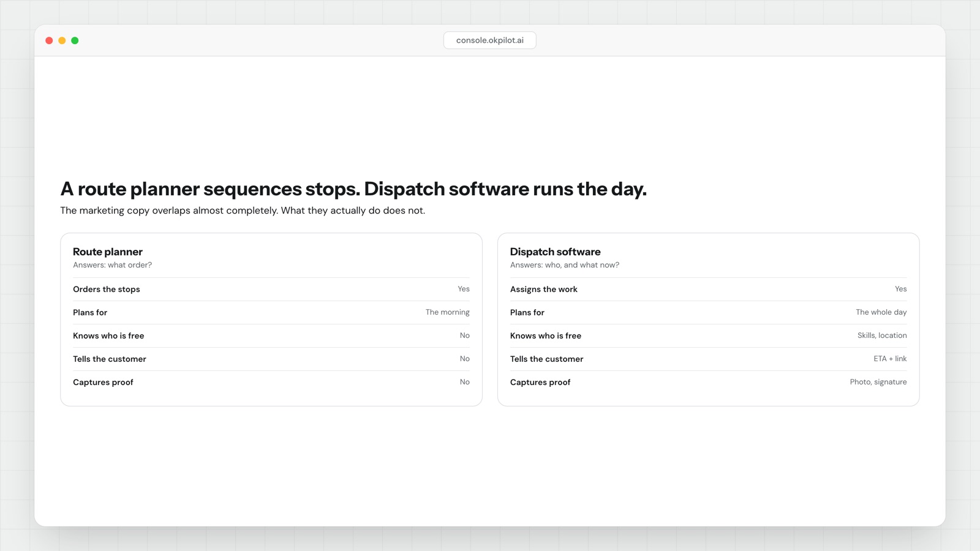
Task: Click 'Answers: what order?' caption
Action: pos(112,265)
